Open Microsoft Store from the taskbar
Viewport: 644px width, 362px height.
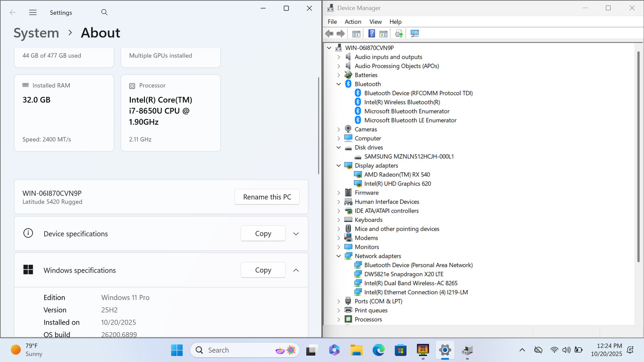pos(400,350)
